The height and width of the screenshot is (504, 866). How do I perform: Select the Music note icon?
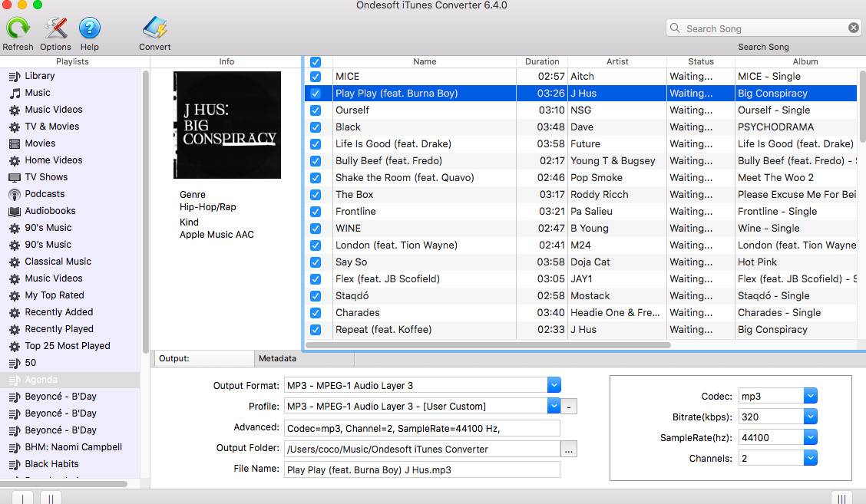coord(15,94)
